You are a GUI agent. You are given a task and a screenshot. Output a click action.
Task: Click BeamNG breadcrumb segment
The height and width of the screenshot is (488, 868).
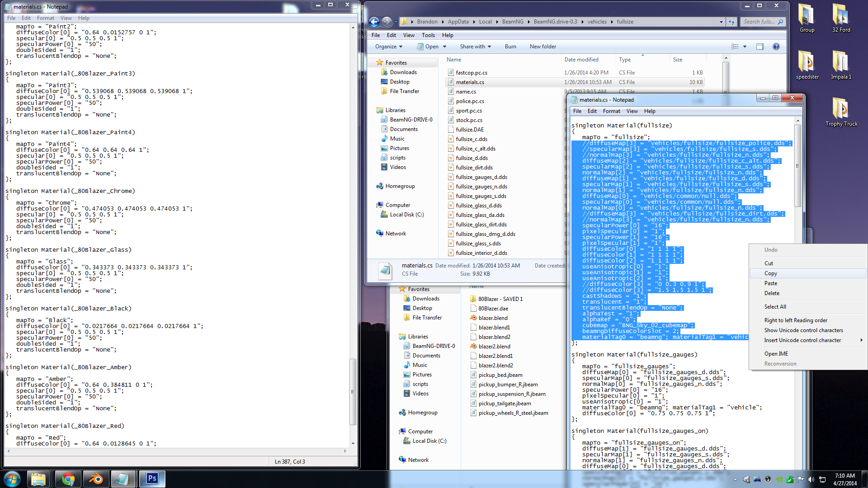pos(513,22)
